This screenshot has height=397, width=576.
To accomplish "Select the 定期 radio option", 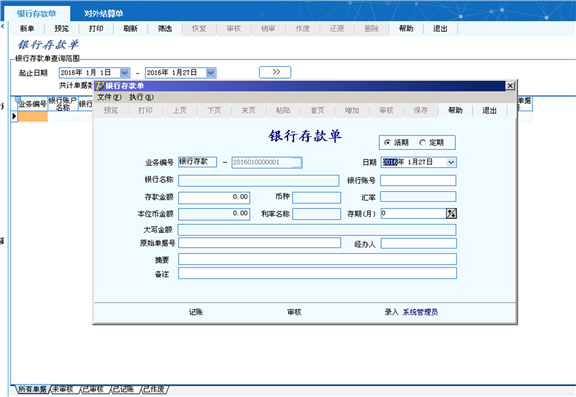I will click(432, 142).
